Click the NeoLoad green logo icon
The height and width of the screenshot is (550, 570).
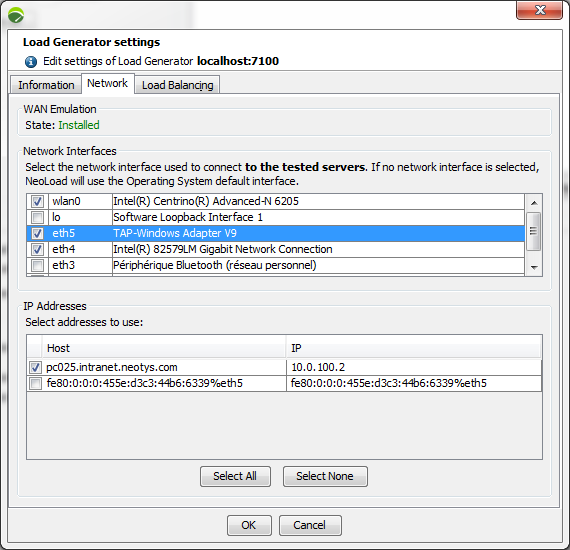16,15
